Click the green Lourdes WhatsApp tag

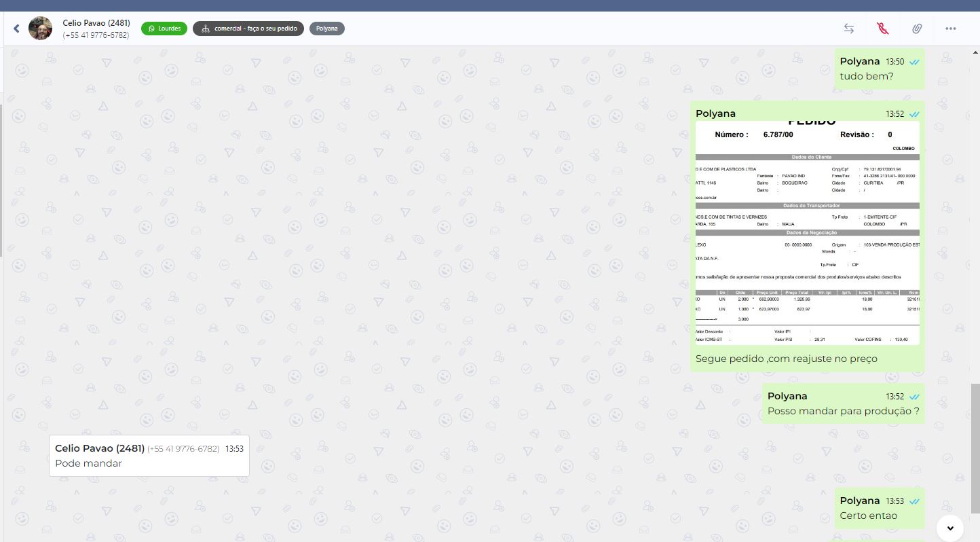164,29
